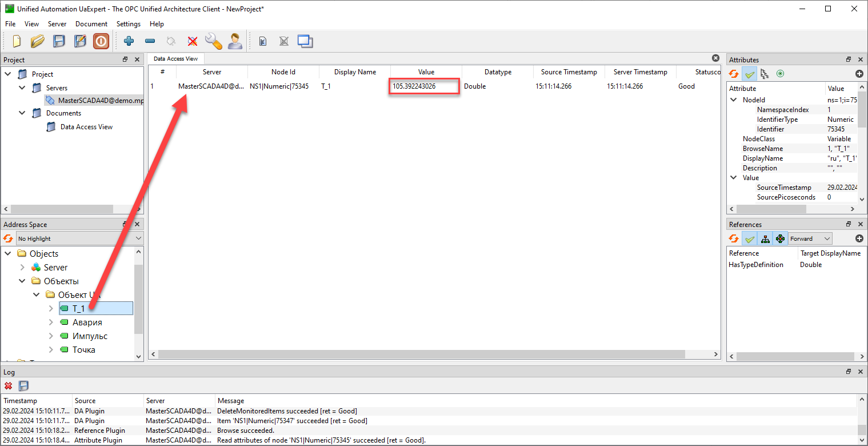The width and height of the screenshot is (868, 446).
Task: Click the New Document toolbar icon
Action: point(17,41)
